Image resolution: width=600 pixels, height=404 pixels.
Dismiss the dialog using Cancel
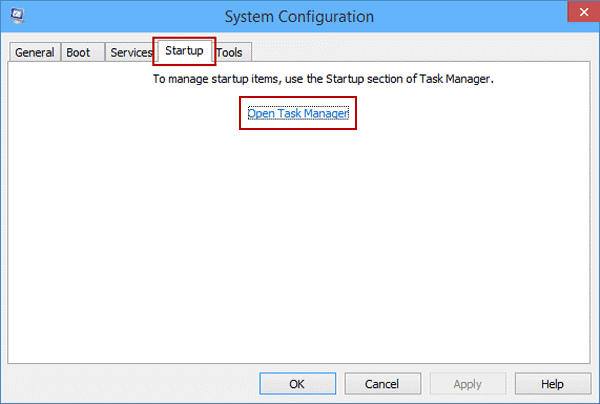coord(382,384)
